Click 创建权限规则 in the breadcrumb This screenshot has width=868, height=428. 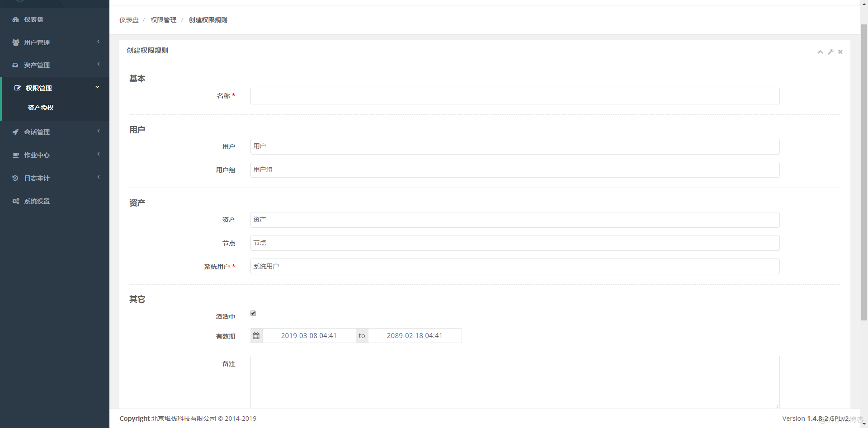(208, 20)
